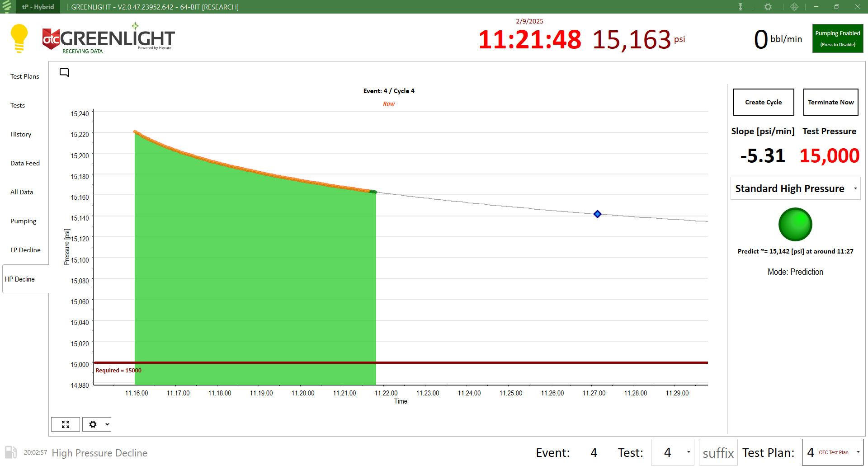The height and width of the screenshot is (470, 868).
Task: Switch to the LP Decline tab
Action: (25, 250)
